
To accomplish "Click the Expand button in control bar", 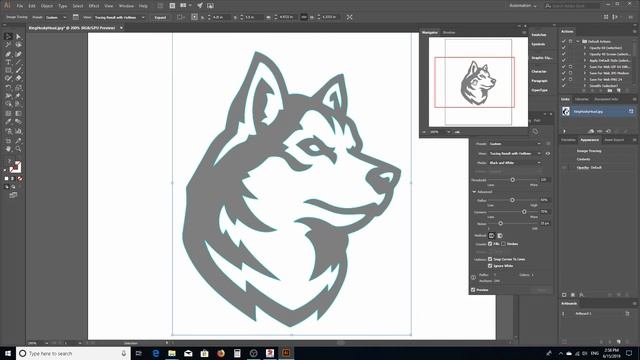I will 160,18.
